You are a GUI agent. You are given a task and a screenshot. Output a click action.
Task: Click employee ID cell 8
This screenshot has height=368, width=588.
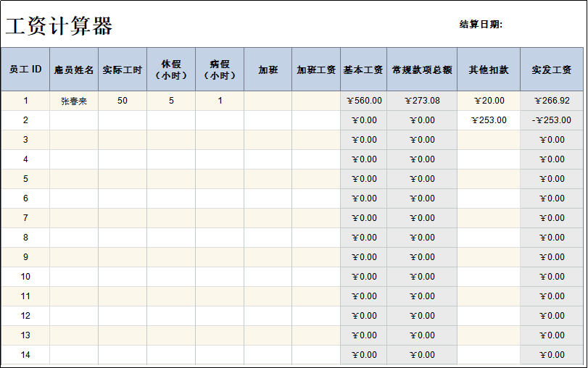click(25, 238)
